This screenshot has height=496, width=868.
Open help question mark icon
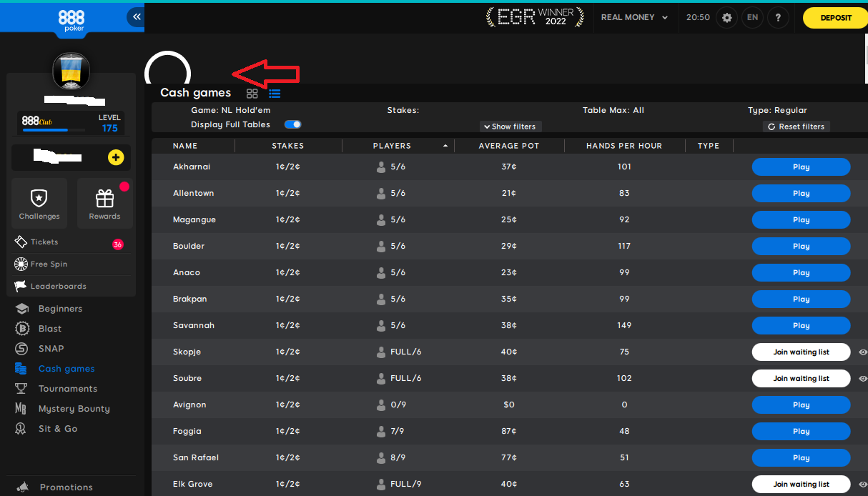[x=779, y=17]
